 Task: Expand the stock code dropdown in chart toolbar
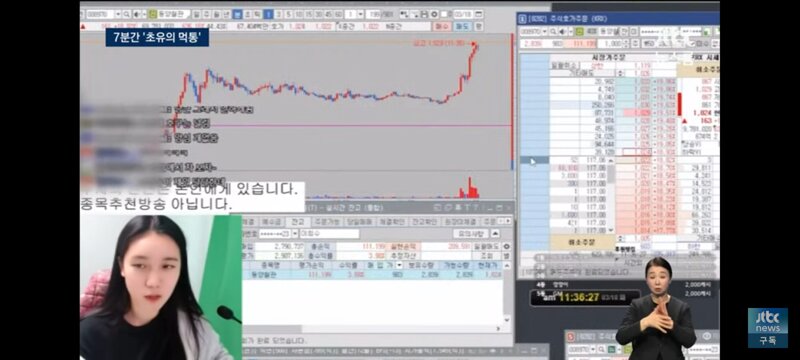coord(118,14)
